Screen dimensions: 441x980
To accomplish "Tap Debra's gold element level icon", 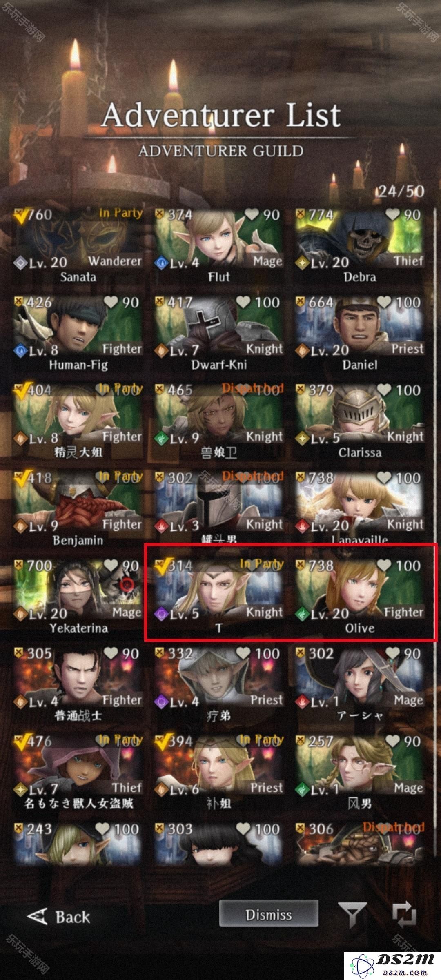I will click(302, 263).
